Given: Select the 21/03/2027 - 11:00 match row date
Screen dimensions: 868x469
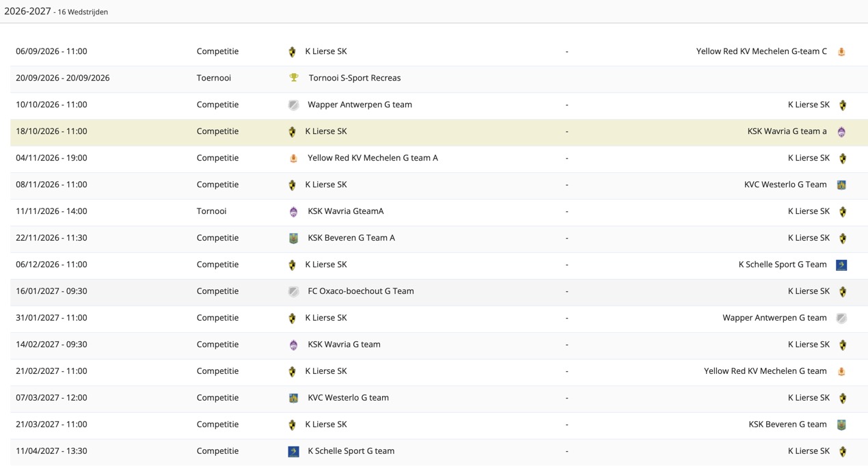Looking at the screenshot, I should (x=51, y=425).
